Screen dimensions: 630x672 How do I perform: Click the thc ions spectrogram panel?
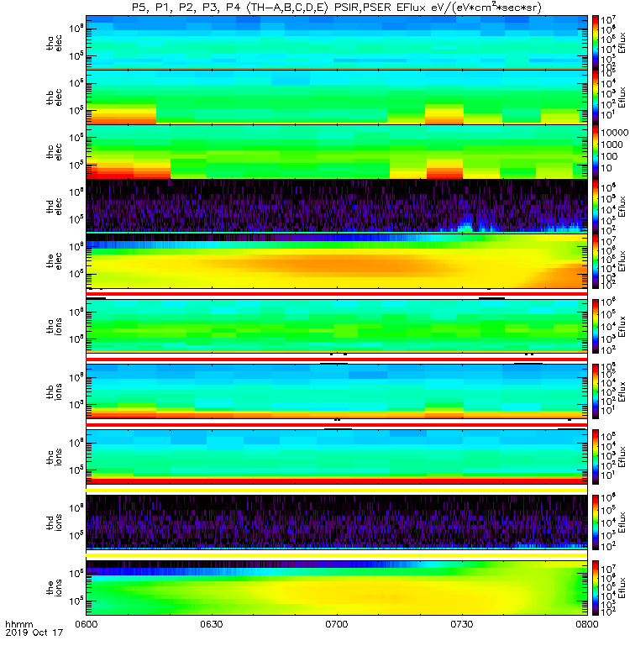[x=337, y=457]
